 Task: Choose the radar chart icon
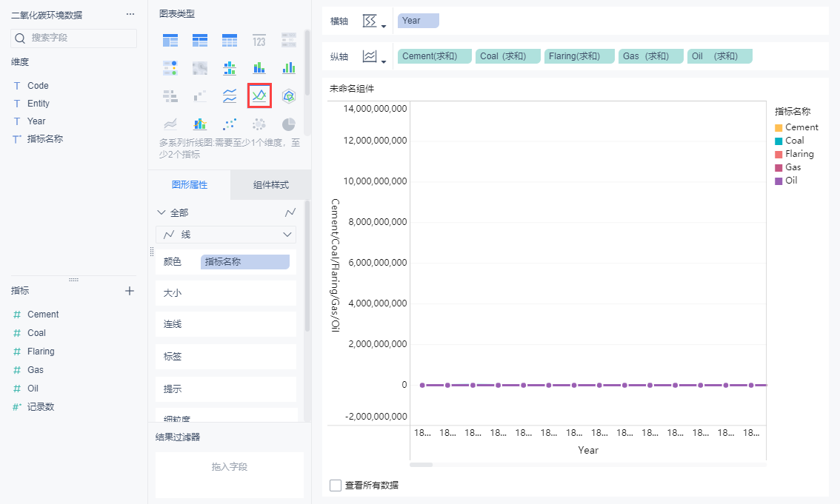click(289, 96)
